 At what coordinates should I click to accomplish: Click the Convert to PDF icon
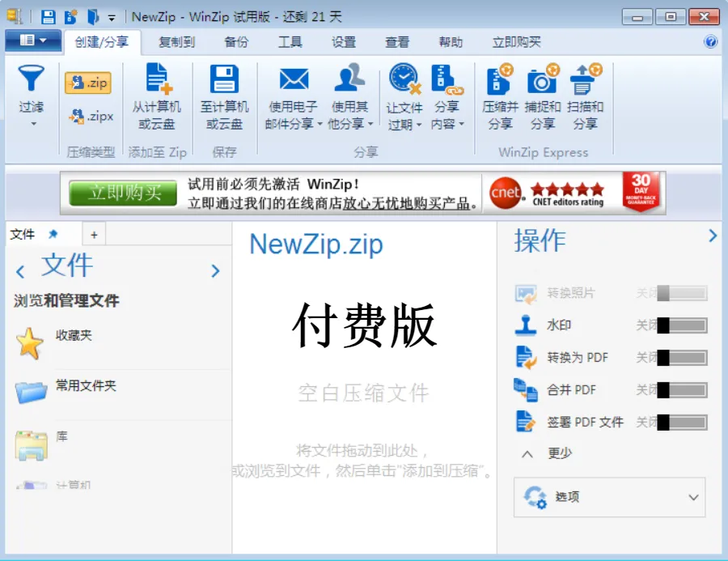[526, 358]
